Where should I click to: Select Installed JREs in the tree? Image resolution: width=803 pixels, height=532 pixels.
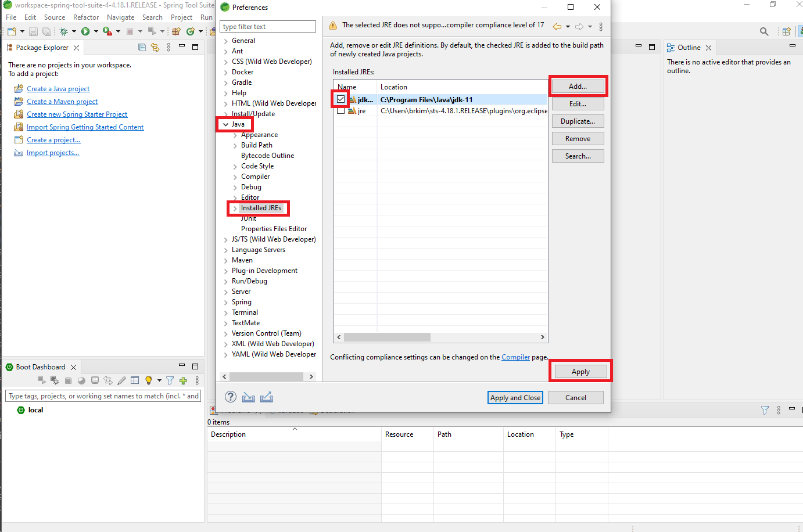point(261,208)
